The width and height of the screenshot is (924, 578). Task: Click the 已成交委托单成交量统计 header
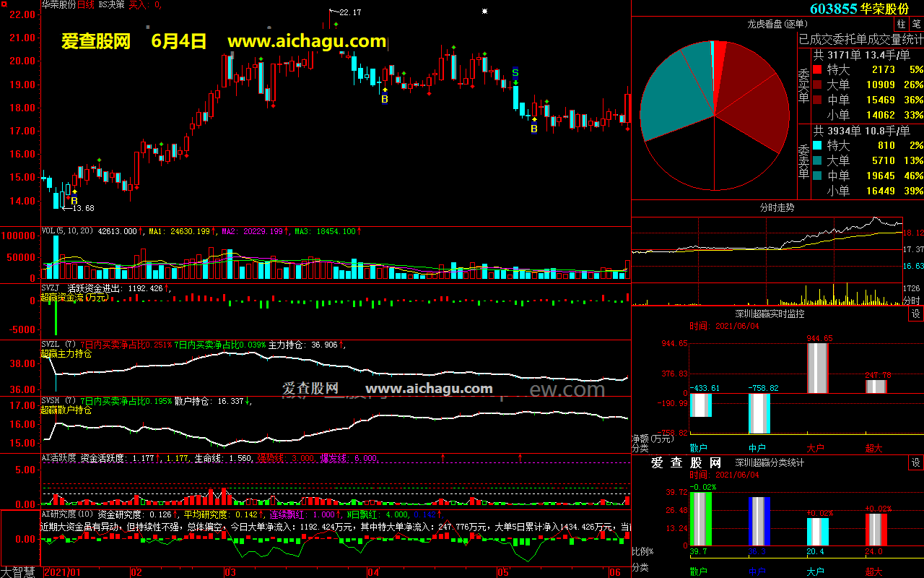click(x=860, y=39)
